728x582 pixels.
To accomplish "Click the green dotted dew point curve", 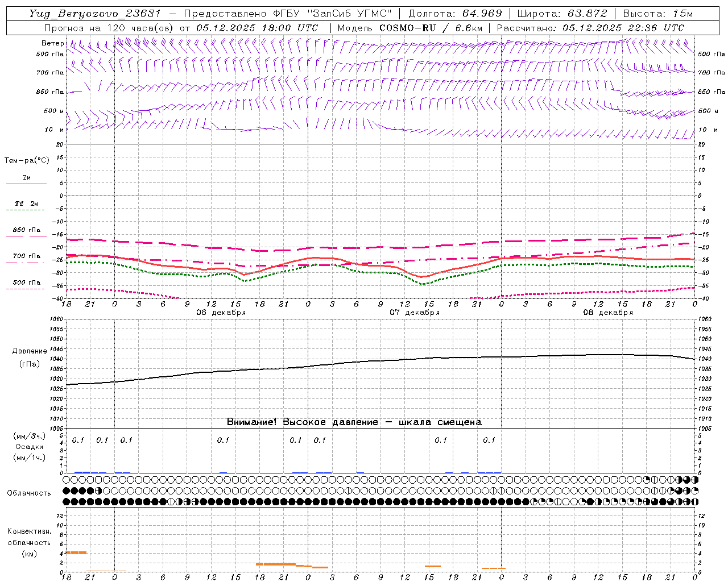I will click(x=380, y=272).
